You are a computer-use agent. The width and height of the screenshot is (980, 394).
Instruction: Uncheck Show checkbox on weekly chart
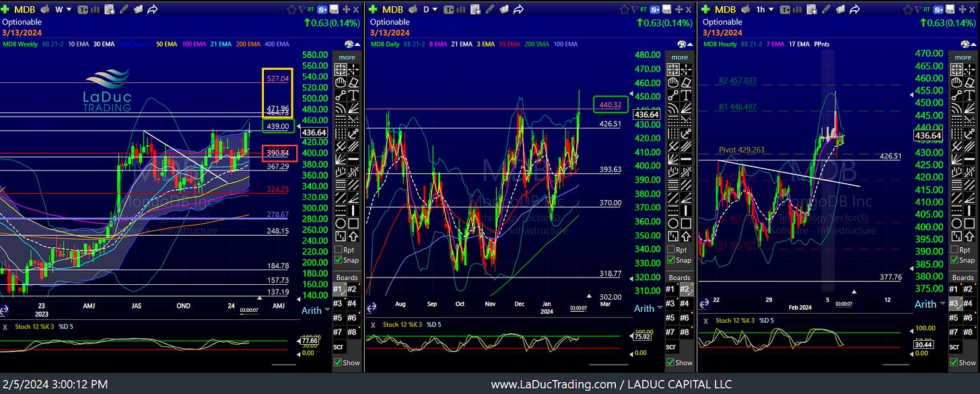pyautogui.click(x=339, y=362)
